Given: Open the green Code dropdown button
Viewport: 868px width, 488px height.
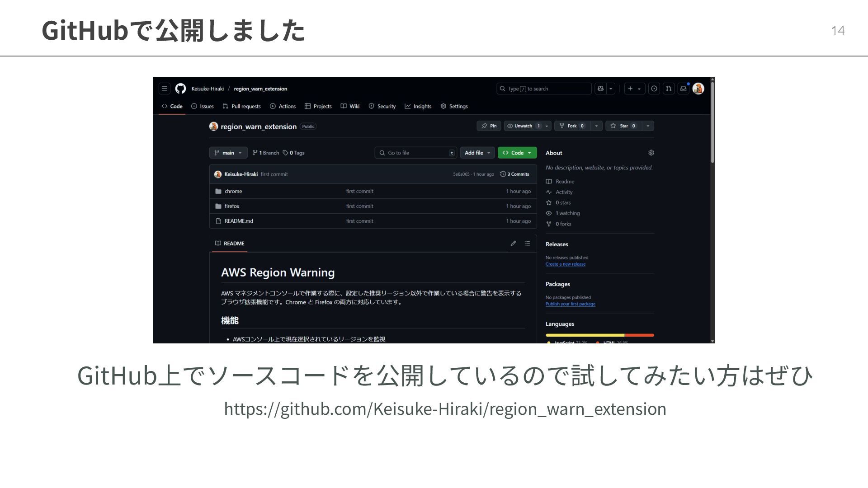Looking at the screenshot, I should pos(517,153).
